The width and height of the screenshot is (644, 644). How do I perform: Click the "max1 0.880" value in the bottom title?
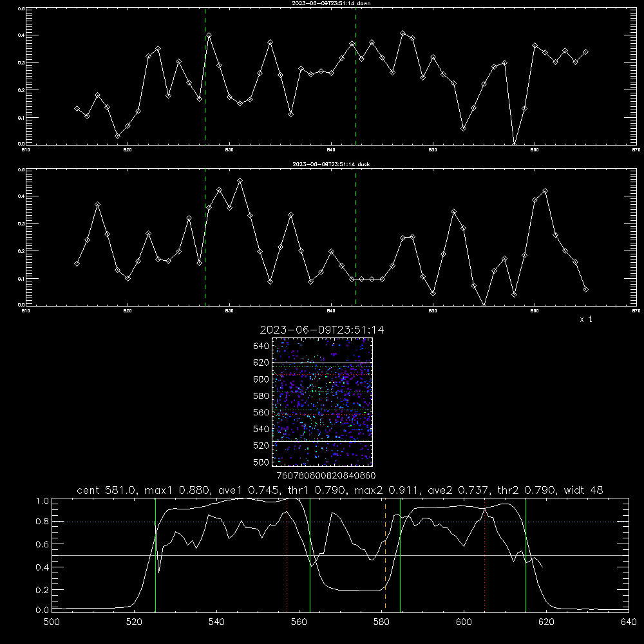[175, 490]
